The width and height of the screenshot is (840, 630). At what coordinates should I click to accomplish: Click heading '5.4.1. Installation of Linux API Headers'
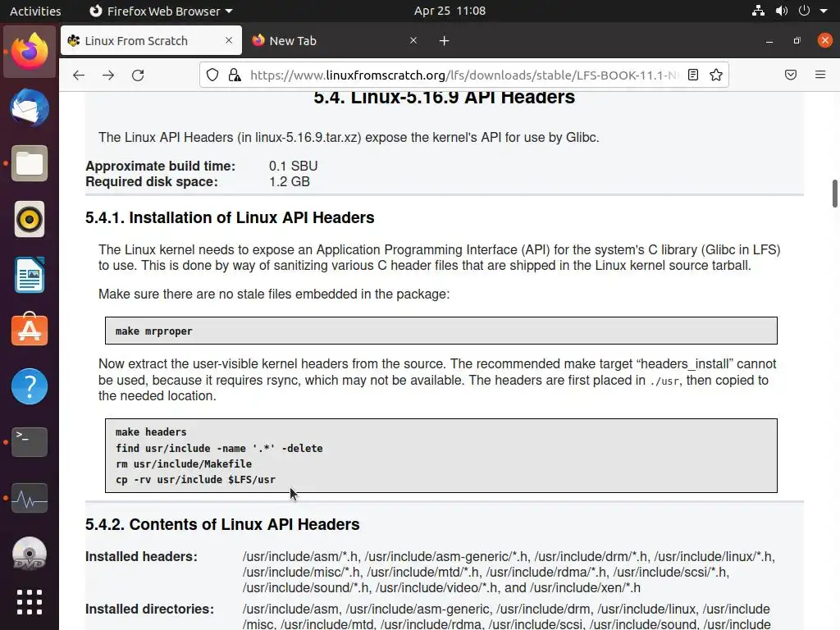tap(230, 217)
